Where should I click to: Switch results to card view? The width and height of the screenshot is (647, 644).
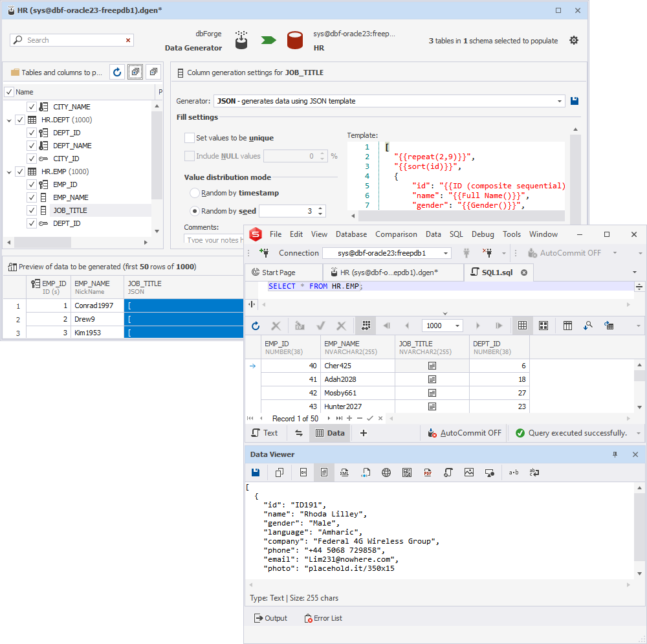pos(543,326)
